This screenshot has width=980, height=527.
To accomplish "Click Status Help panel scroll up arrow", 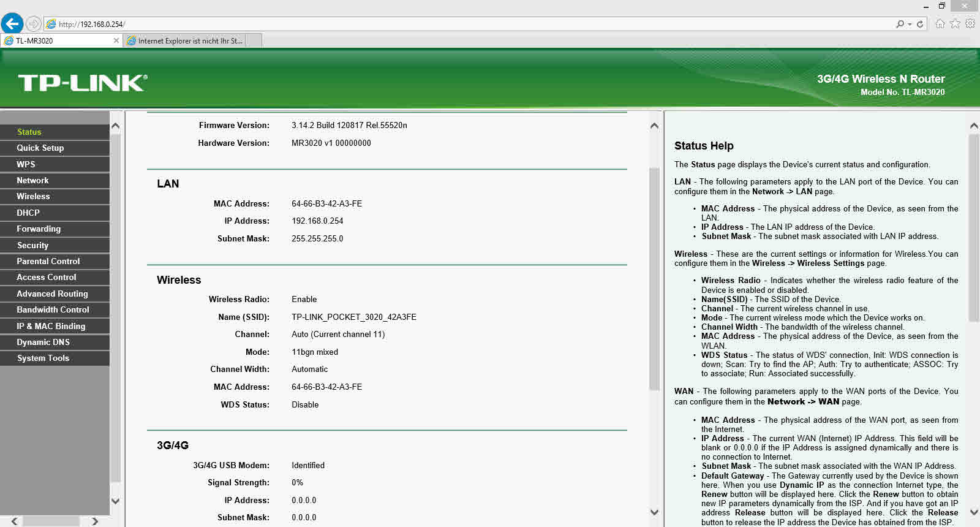I will point(974,126).
